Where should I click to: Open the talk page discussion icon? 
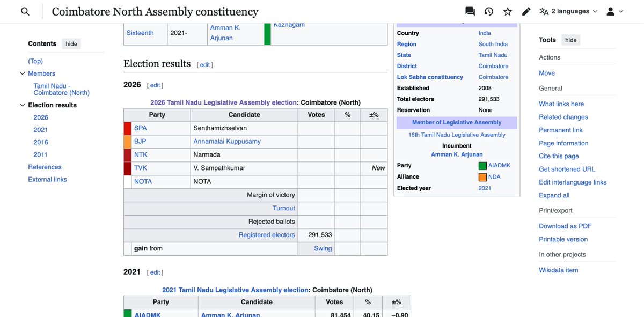[470, 11]
